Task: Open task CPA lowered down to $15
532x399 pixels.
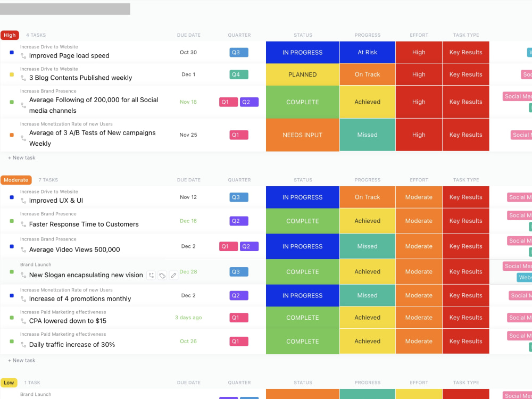Action: point(68,321)
